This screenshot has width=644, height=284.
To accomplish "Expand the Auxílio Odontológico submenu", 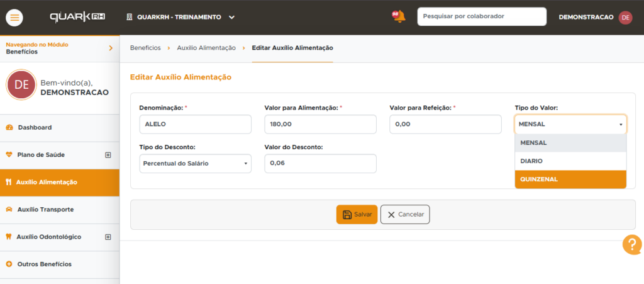I will pos(108,237).
